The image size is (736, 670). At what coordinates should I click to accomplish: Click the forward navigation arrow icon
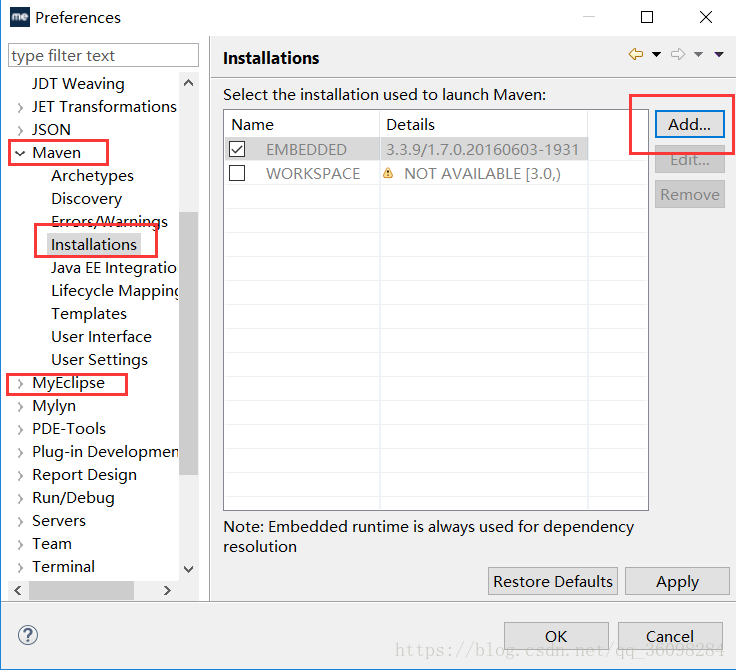tap(678, 54)
